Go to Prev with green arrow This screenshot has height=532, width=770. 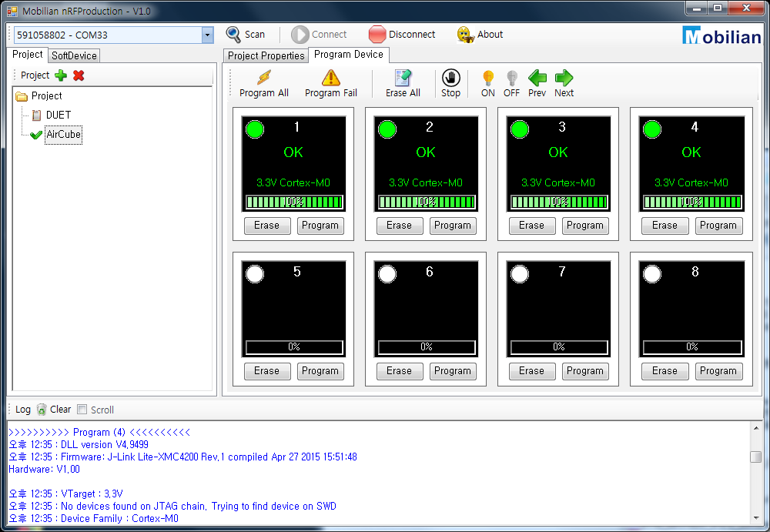point(537,78)
